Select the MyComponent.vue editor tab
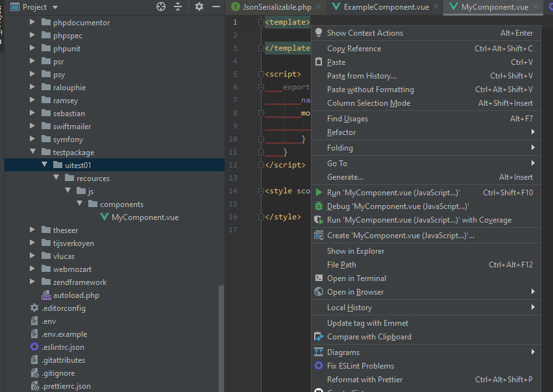Viewport: 553px width, 392px height. (493, 7)
